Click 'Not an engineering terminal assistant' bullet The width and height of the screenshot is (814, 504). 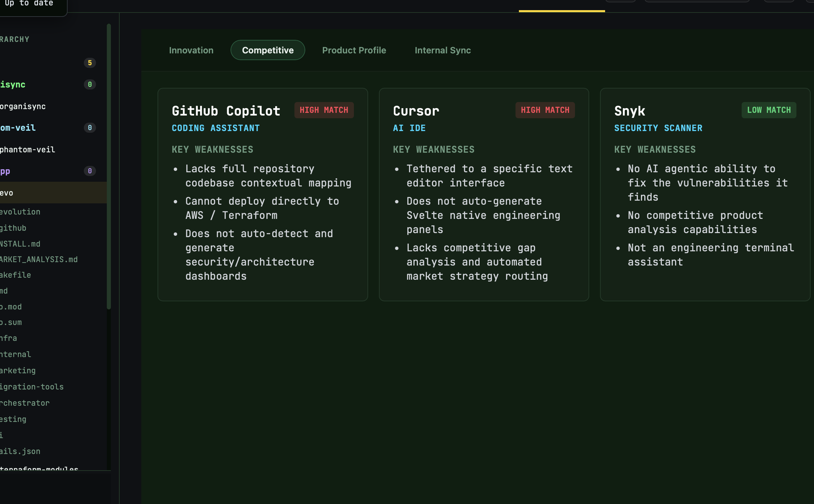click(x=711, y=255)
